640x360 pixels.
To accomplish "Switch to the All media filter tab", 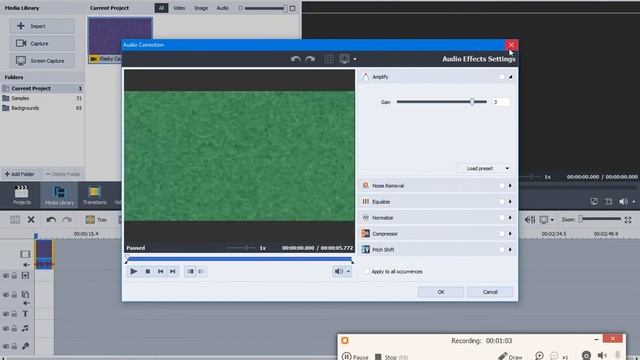I will 161,8.
